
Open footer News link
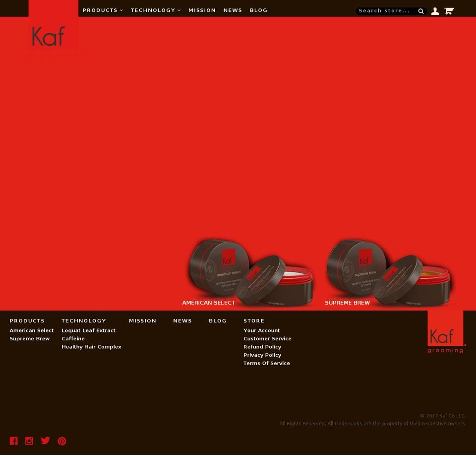coord(182,321)
